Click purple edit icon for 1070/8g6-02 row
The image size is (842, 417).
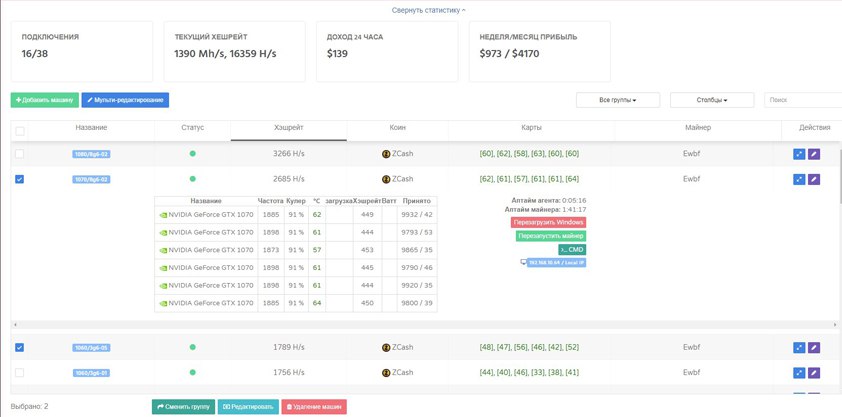click(814, 179)
